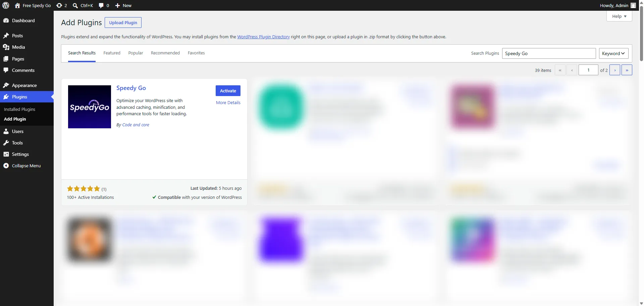Image resolution: width=644 pixels, height=306 pixels.
Task: Click the "100+ Active Installations" text
Action: (91, 198)
